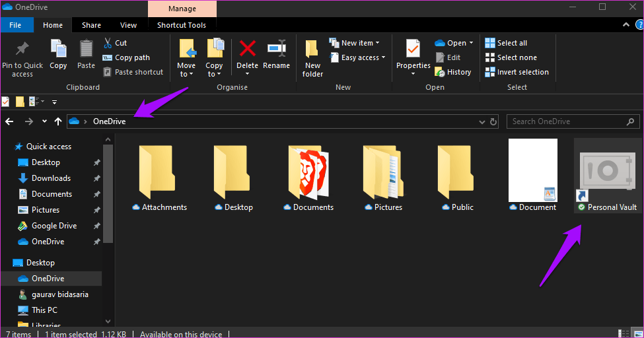Click the Help question mark icon
This screenshot has width=644, height=338.
click(639, 24)
